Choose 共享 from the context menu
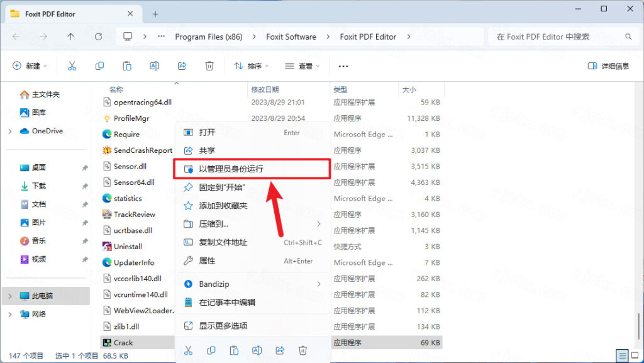This screenshot has height=363, width=644. click(253, 151)
